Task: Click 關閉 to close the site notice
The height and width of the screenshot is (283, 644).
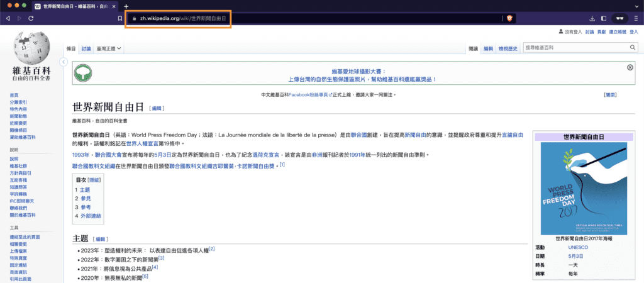Action: coord(610,95)
